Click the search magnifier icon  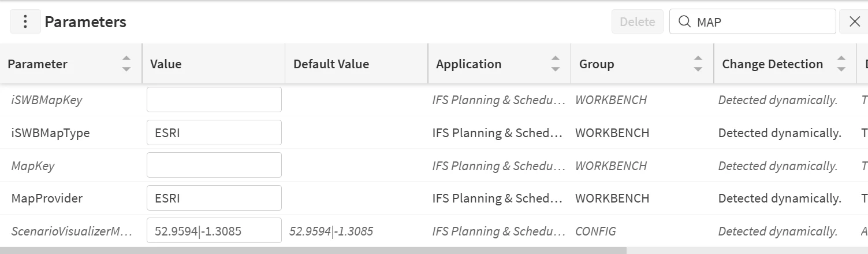point(684,22)
